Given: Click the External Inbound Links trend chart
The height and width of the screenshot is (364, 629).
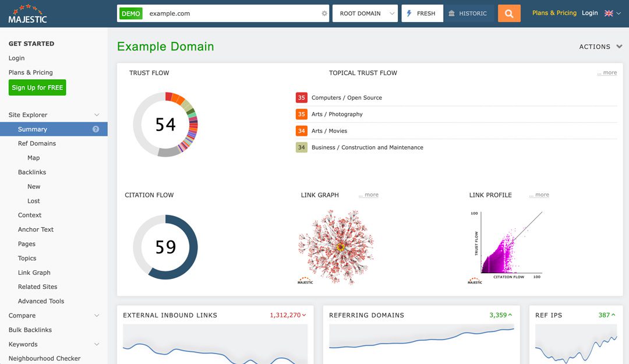Looking at the screenshot, I should tap(215, 344).
